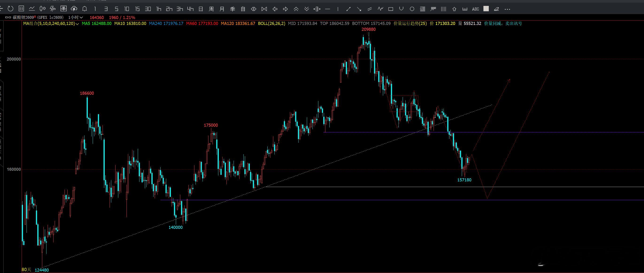Switch to 15-minute period
Image resolution: width=644 pixels, height=273 pixels.
(137, 9)
